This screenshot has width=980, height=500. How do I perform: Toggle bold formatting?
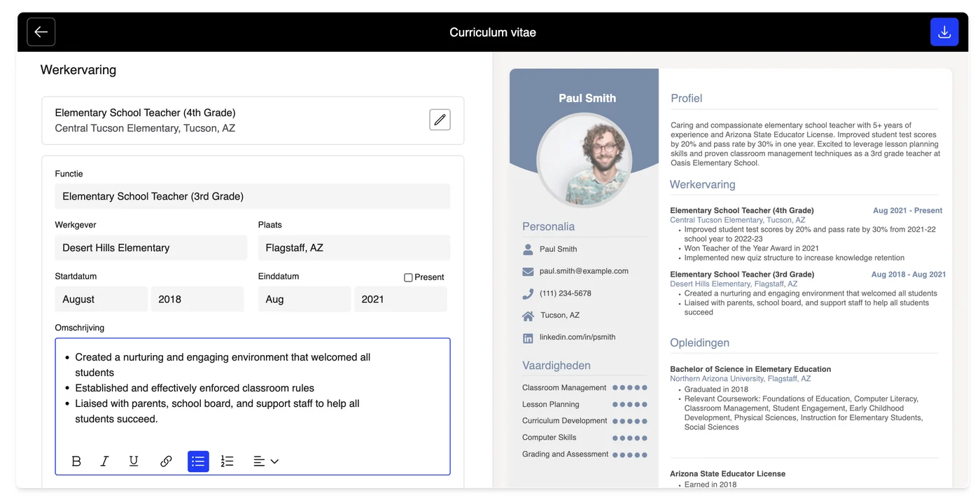click(x=76, y=461)
